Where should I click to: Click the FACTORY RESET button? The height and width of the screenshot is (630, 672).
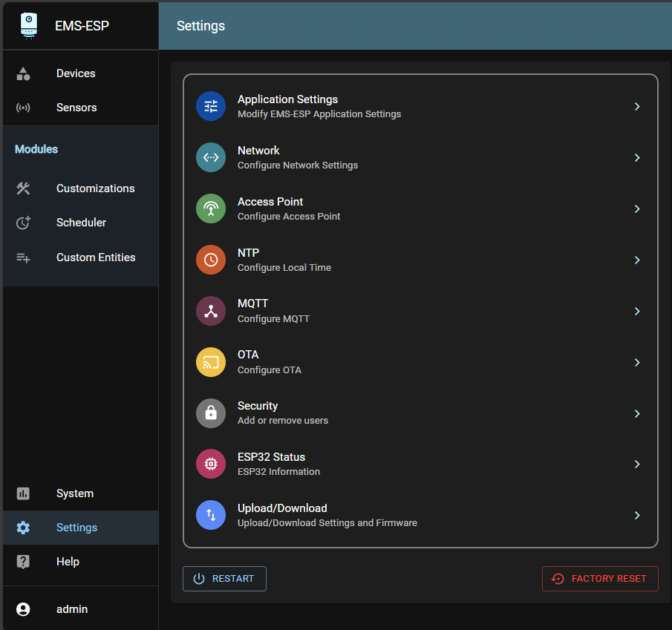coord(599,578)
